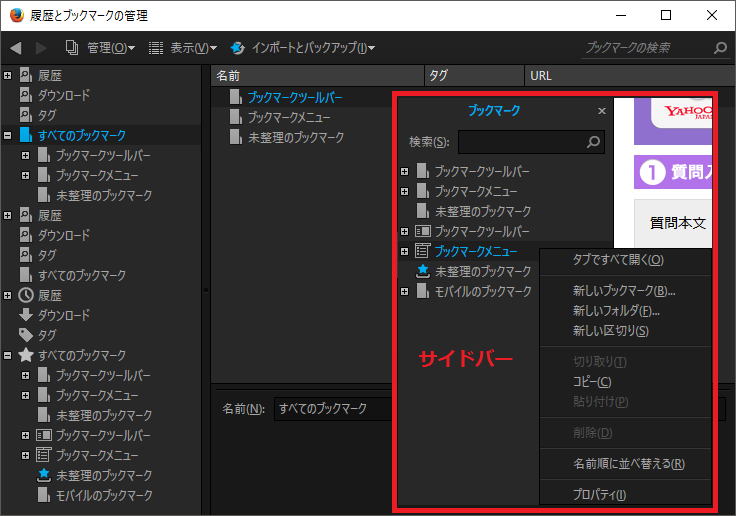736x516 pixels.
Task: Click the star icon of すべてのブックマーク in left tree
Action: (26, 355)
